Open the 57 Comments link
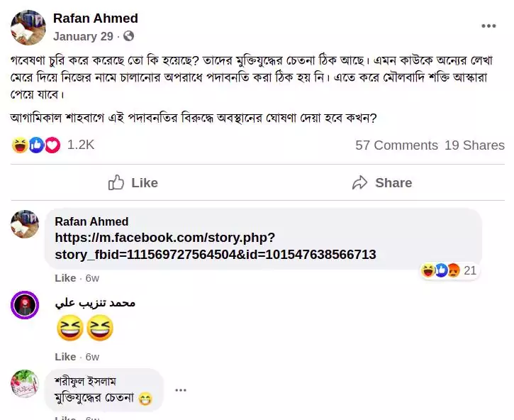 coord(396,145)
